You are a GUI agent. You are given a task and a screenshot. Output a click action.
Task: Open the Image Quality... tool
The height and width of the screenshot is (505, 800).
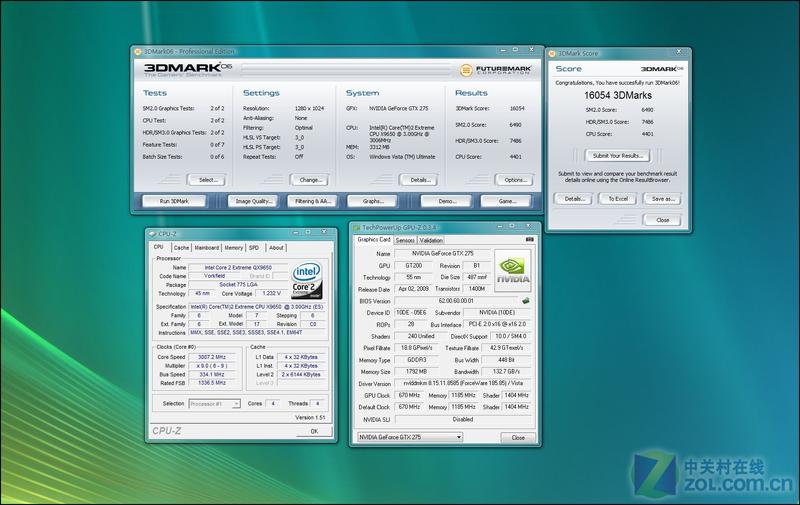253,201
